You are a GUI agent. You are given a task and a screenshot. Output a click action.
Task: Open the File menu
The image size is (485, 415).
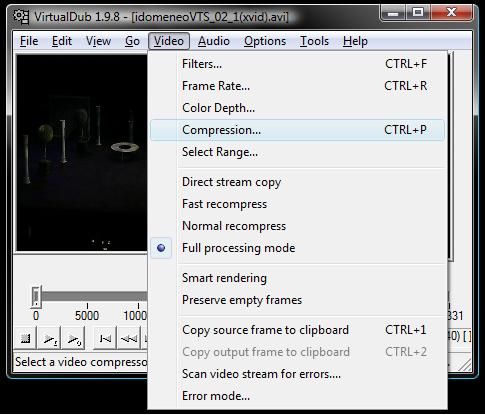point(29,41)
